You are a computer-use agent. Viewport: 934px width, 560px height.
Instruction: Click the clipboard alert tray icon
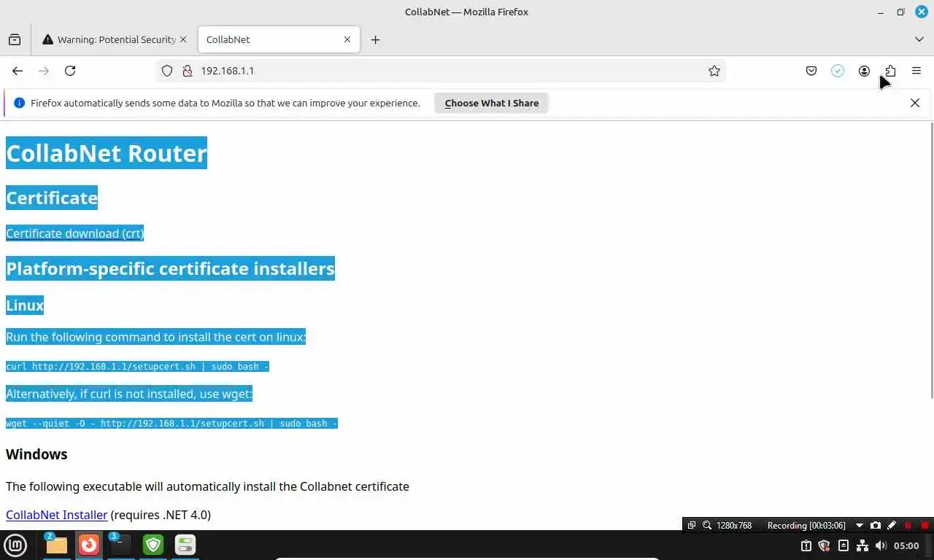point(806,545)
